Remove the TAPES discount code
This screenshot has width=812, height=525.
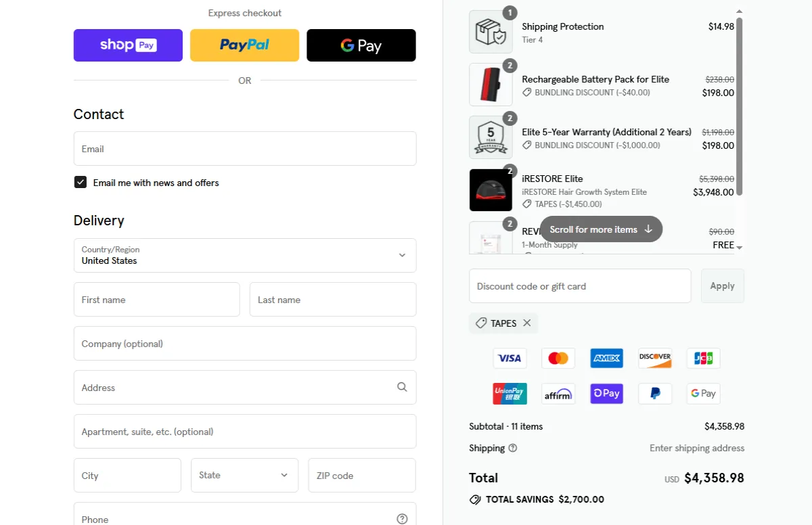(527, 323)
